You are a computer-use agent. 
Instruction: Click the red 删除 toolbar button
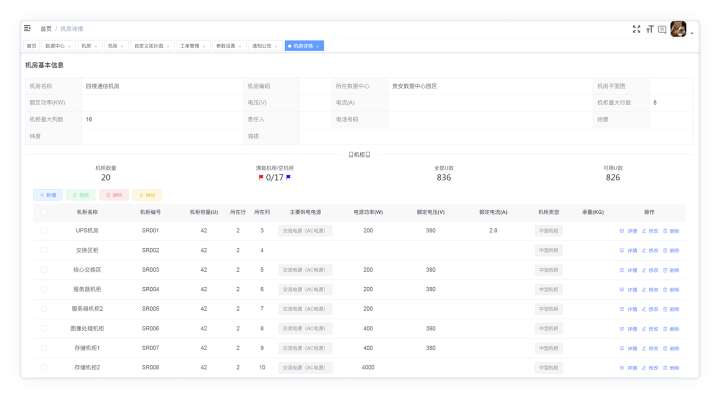[x=114, y=195]
